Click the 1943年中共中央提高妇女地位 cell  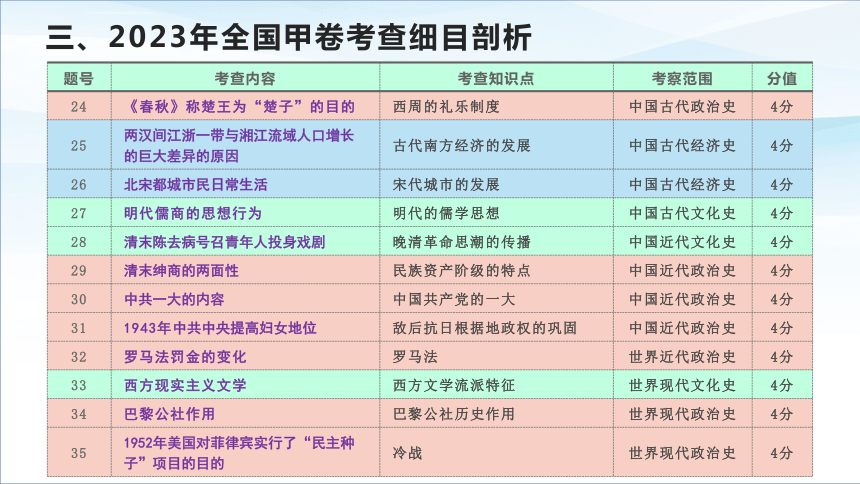[245, 328]
